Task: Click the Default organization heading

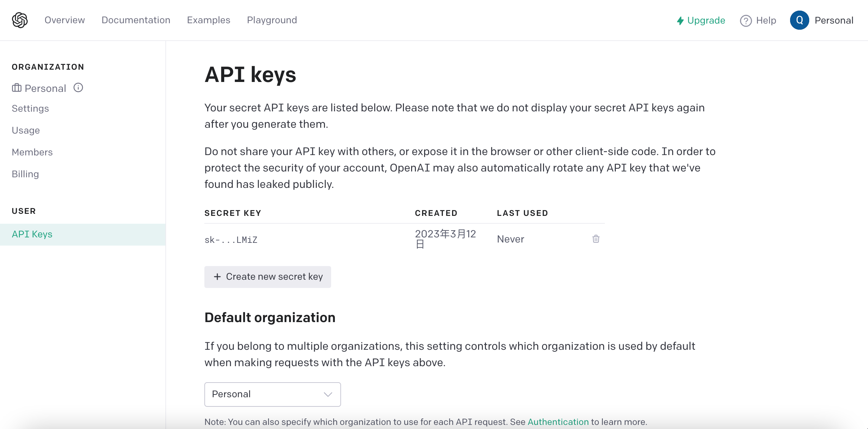Action: click(270, 318)
